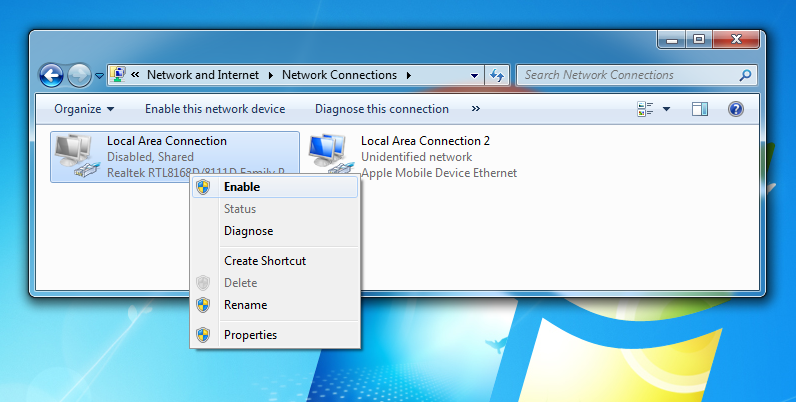The image size is (796, 402).
Task: Expand the hidden breadcrumb chevrons in address bar
Action: pyautogui.click(x=135, y=75)
